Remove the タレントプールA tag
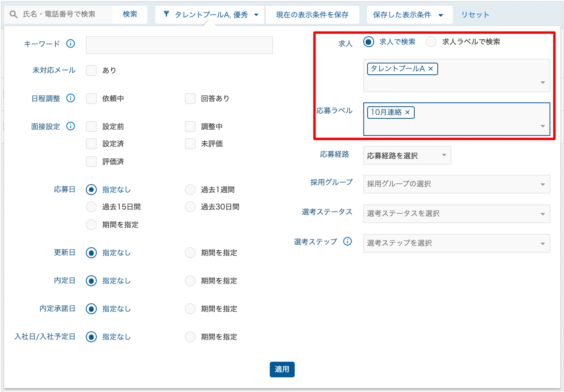The height and width of the screenshot is (392, 564). point(430,69)
